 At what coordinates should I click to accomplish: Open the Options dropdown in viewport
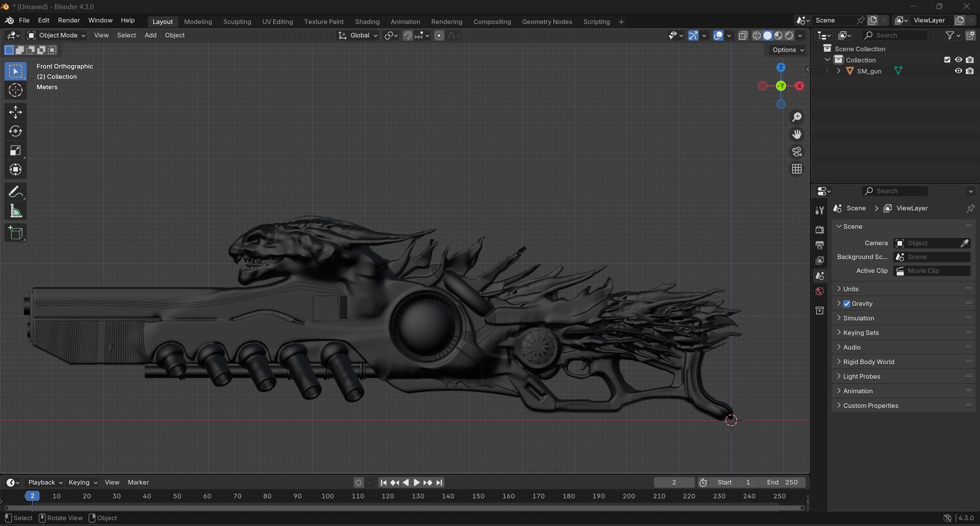[788, 50]
